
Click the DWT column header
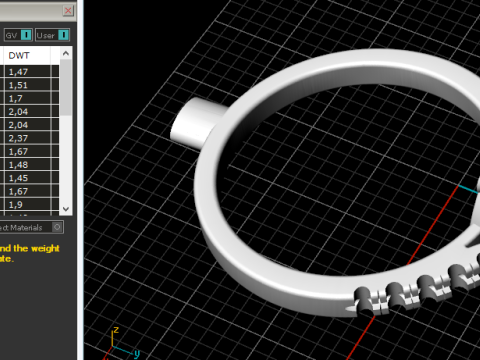[27, 55]
